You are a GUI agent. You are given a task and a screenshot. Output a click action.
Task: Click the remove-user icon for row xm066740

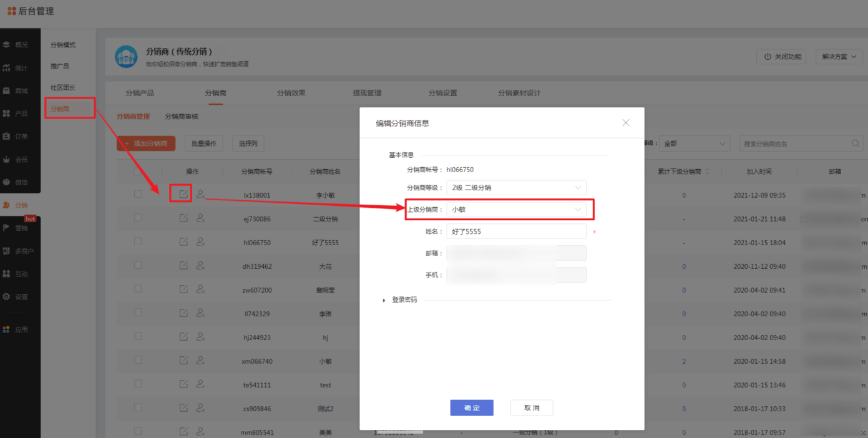[x=200, y=360]
